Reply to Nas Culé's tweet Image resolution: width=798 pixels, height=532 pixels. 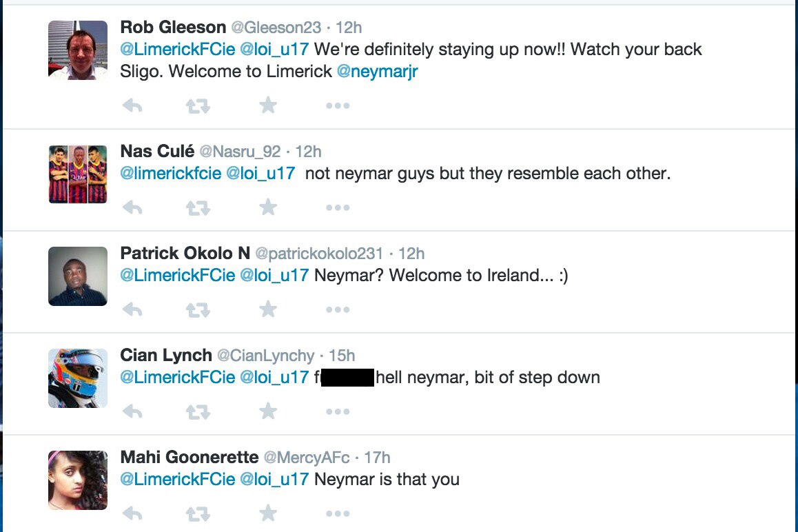pyautogui.click(x=132, y=207)
